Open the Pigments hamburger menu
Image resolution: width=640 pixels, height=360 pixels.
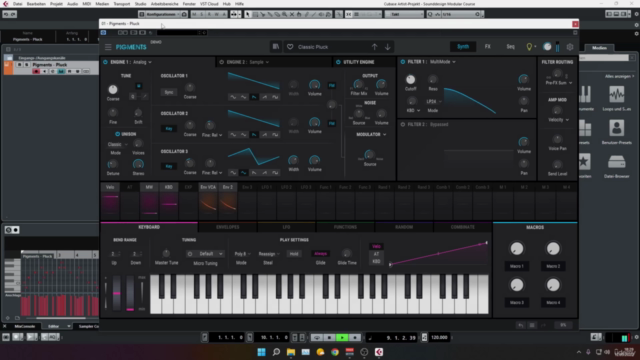point(108,47)
